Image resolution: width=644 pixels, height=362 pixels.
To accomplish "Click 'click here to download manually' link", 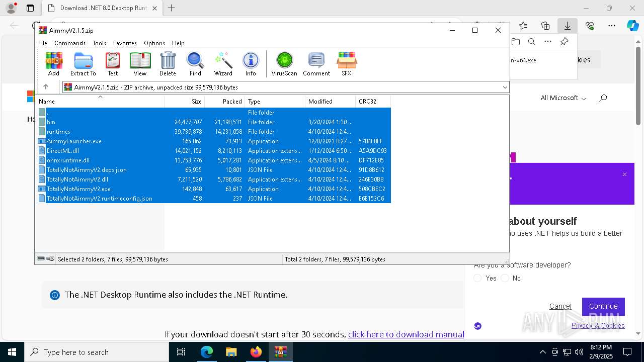I will [406, 334].
